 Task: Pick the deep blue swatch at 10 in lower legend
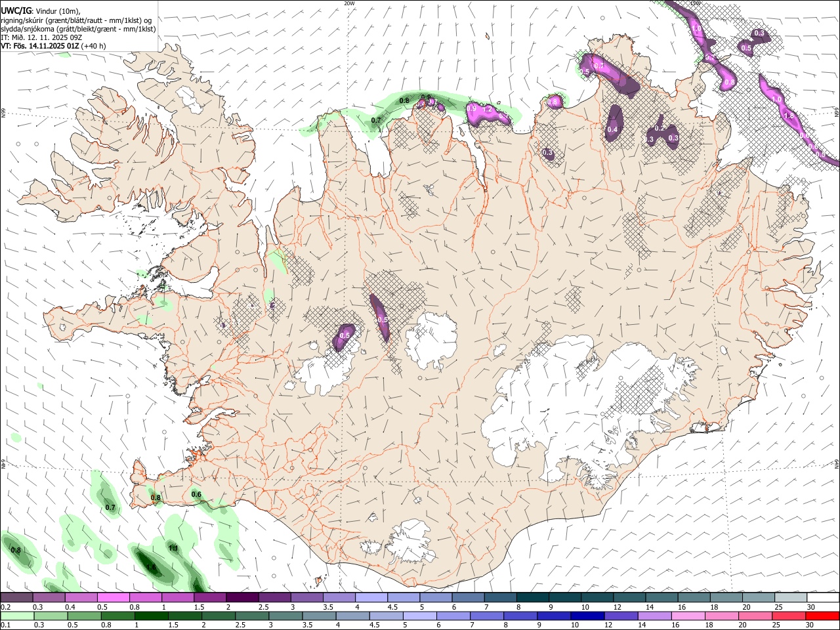(x=587, y=616)
